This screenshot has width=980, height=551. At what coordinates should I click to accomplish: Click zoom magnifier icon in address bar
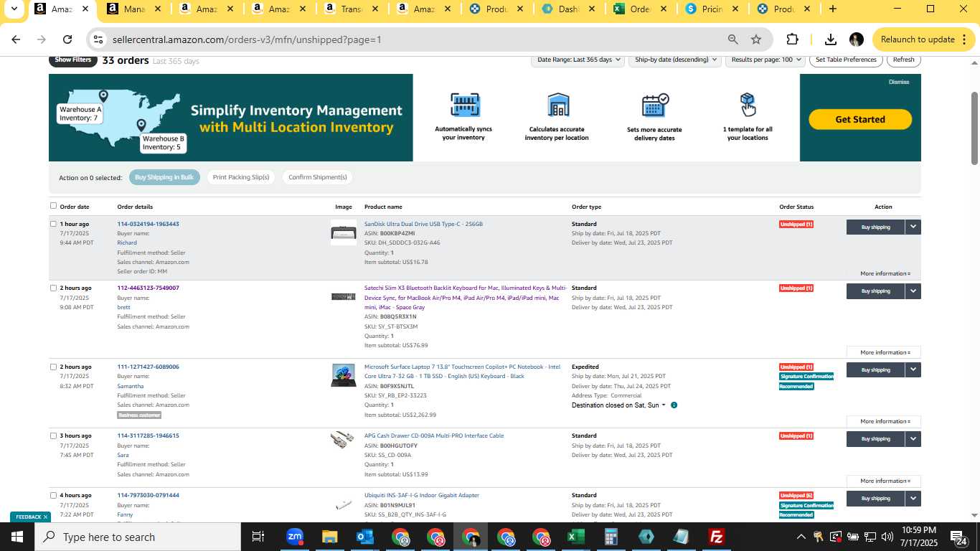[x=732, y=39]
